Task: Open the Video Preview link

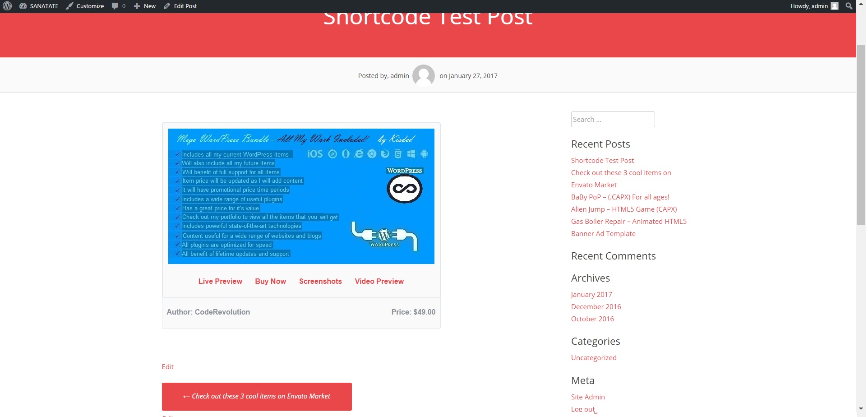Action: pyautogui.click(x=379, y=281)
